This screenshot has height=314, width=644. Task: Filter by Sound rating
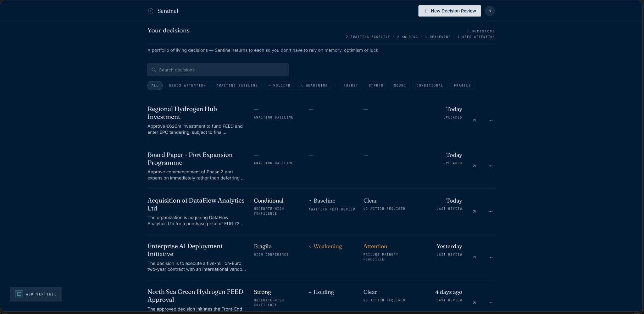(400, 86)
